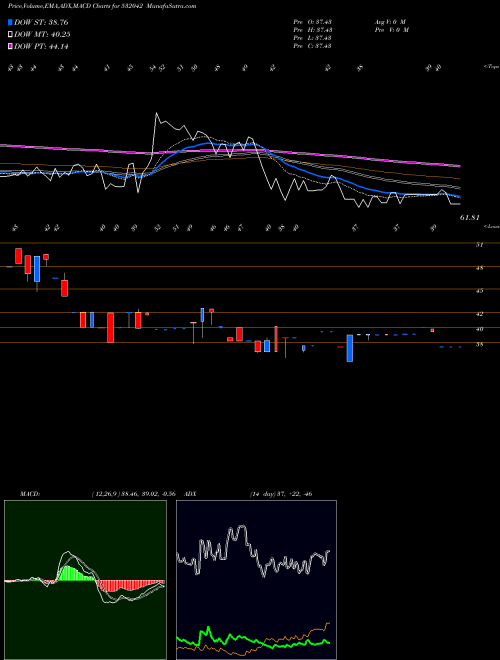This screenshot has width=500, height=660.
Task: Click the 'DOW PT: 44.14' legend label
Action: 41,46
